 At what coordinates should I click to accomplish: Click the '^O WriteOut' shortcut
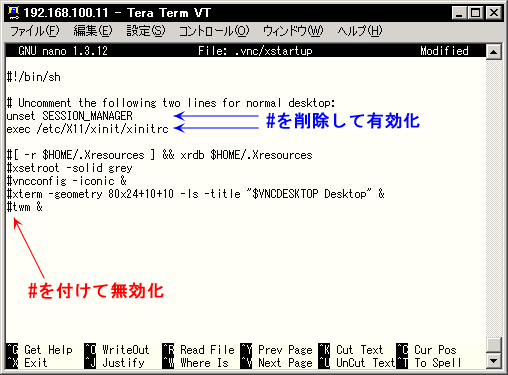(x=117, y=350)
